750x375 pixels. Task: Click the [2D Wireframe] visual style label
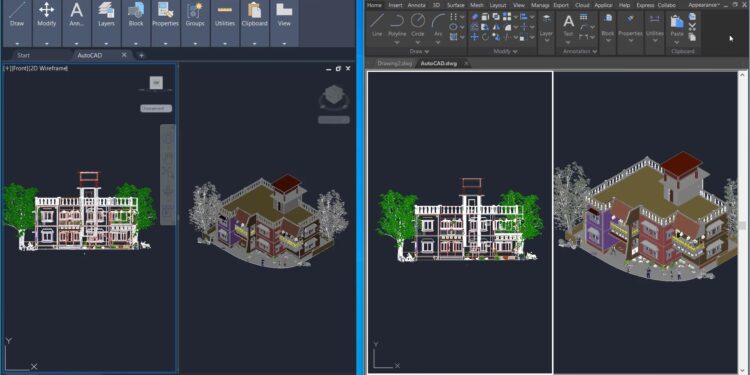[x=48, y=68]
